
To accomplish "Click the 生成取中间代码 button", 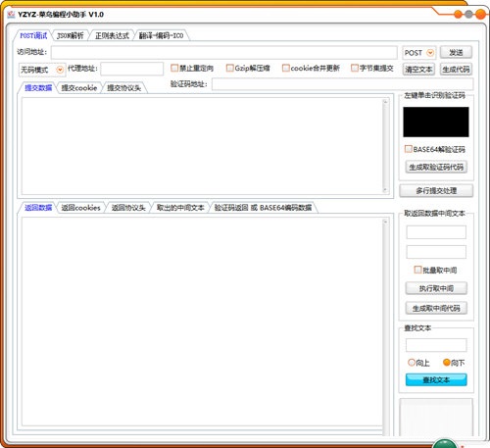I will pyautogui.click(x=436, y=308).
